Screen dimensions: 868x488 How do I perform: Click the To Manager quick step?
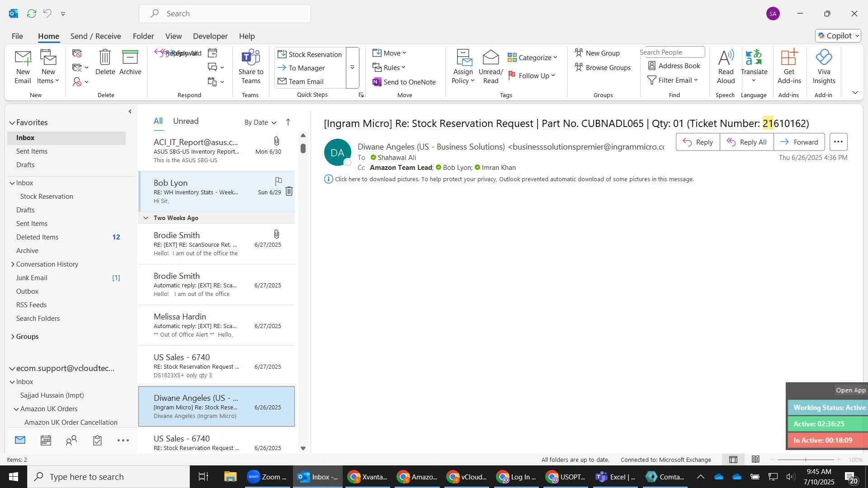pyautogui.click(x=310, y=68)
